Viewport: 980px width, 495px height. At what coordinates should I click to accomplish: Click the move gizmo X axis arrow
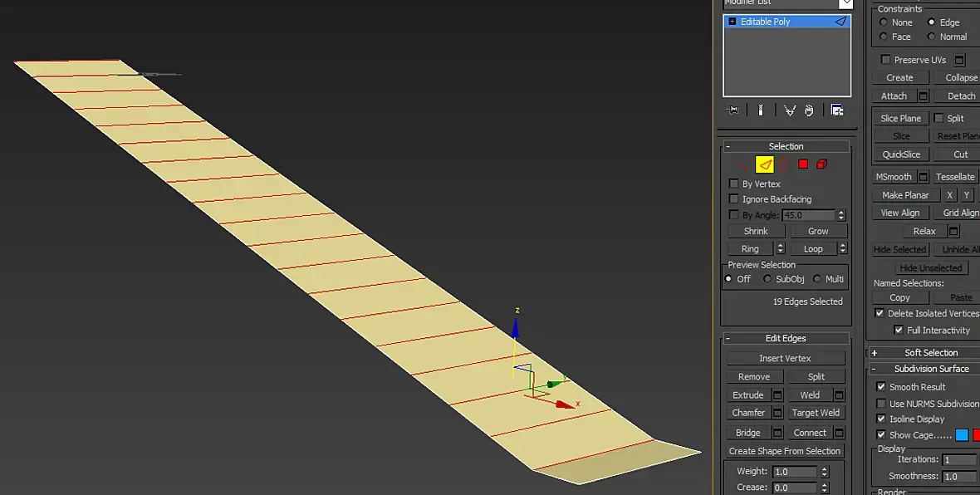(565, 405)
